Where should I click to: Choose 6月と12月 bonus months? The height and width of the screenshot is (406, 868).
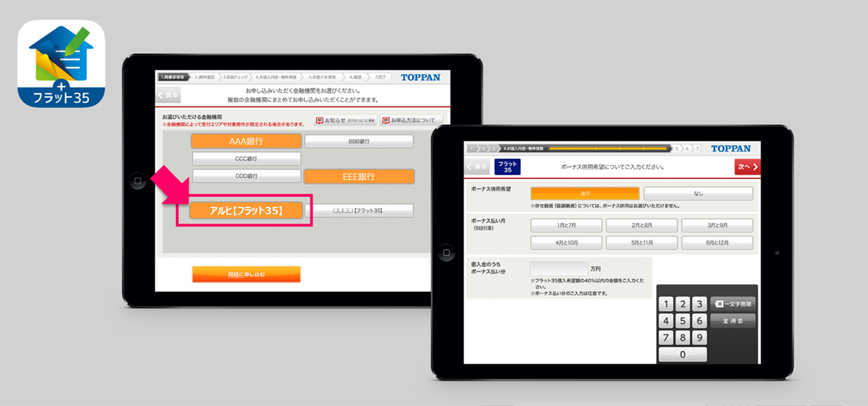click(x=717, y=243)
